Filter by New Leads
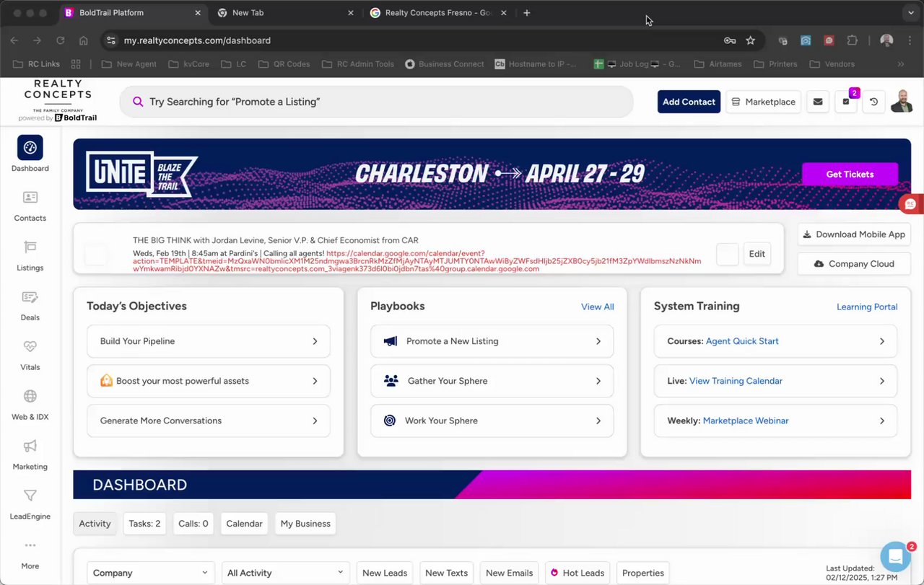The height and width of the screenshot is (585, 924). tap(385, 573)
